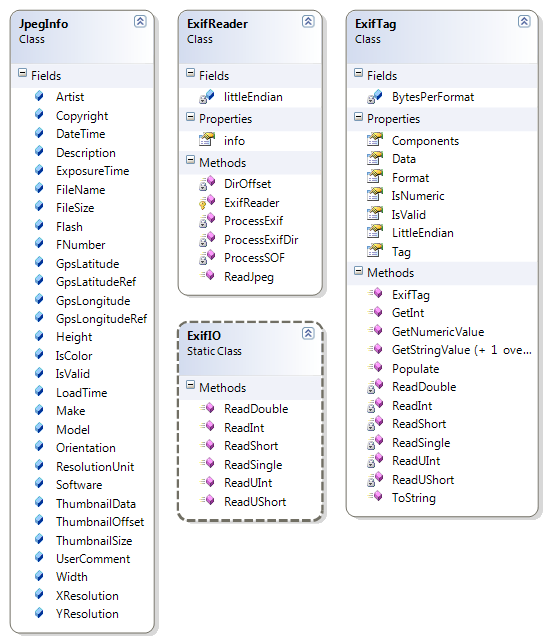The width and height of the screenshot is (547, 642).
Task: Collapse the ExifIO static class chevron
Action: pos(308,333)
